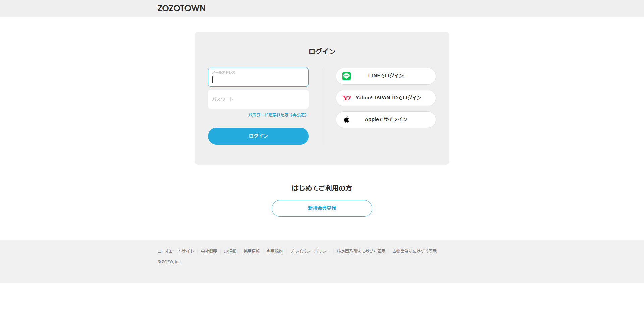Click Yahoo! JAPAN IDでログイン label text
Viewport: 644px width, 317px height.
pos(388,98)
